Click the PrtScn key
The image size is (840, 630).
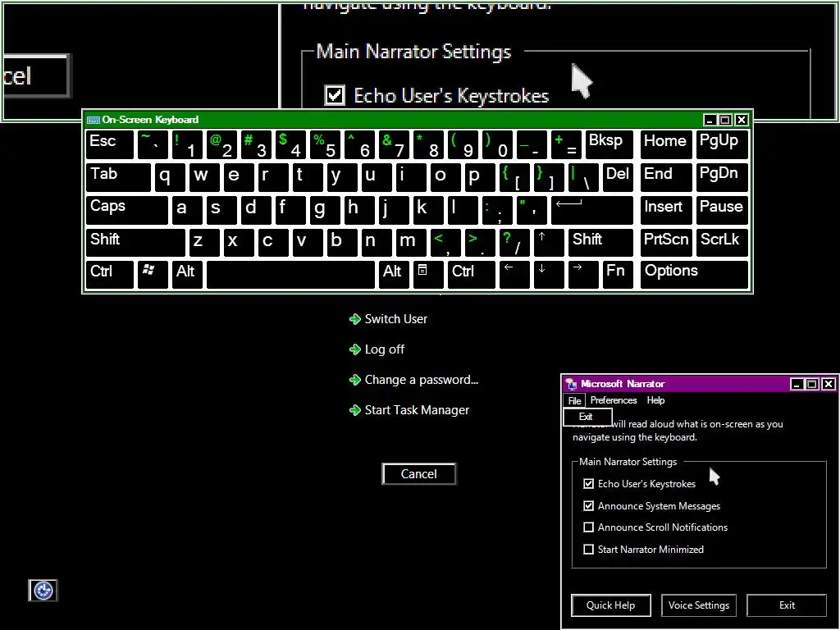click(x=666, y=243)
